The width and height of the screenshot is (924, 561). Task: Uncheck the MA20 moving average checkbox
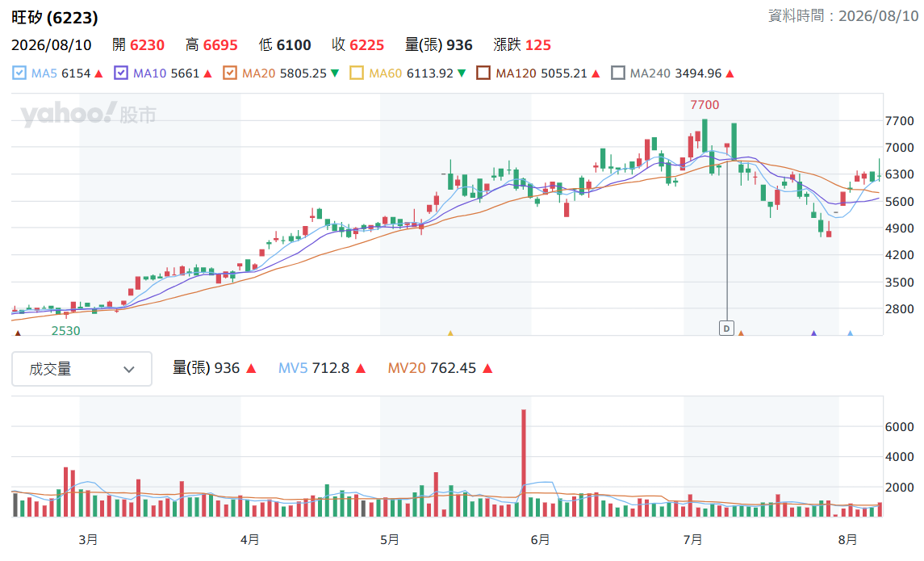click(230, 73)
